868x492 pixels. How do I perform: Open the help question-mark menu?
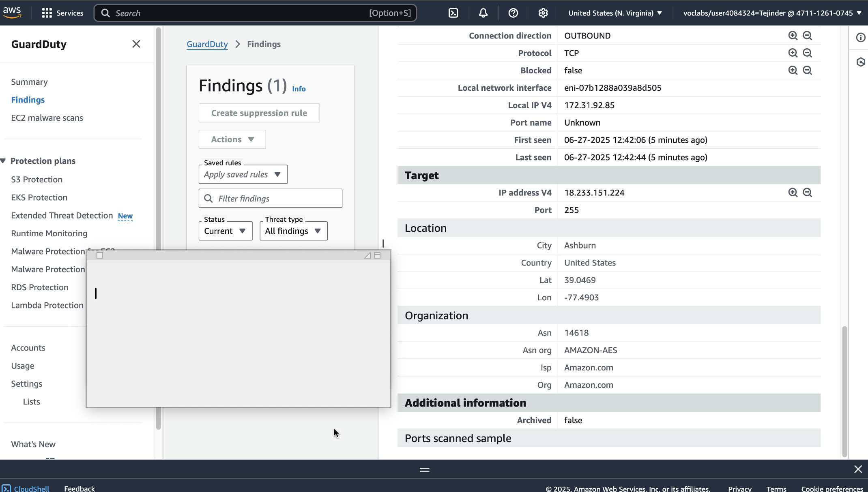point(513,13)
